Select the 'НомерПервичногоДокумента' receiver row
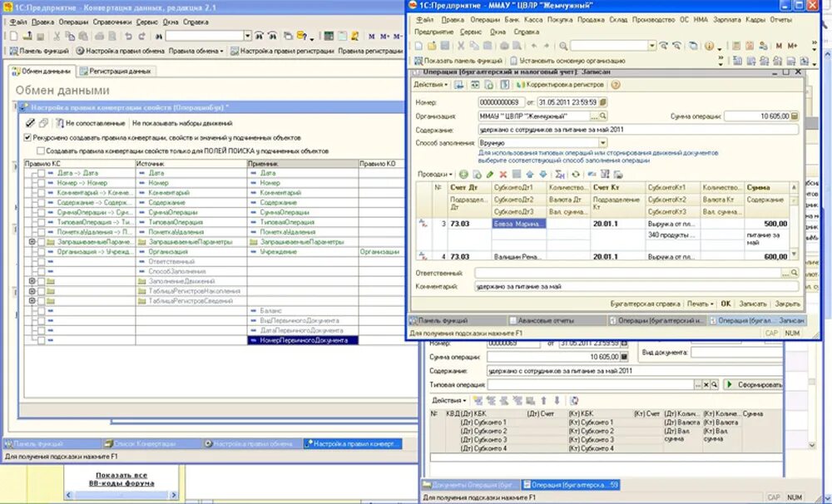 click(x=303, y=340)
